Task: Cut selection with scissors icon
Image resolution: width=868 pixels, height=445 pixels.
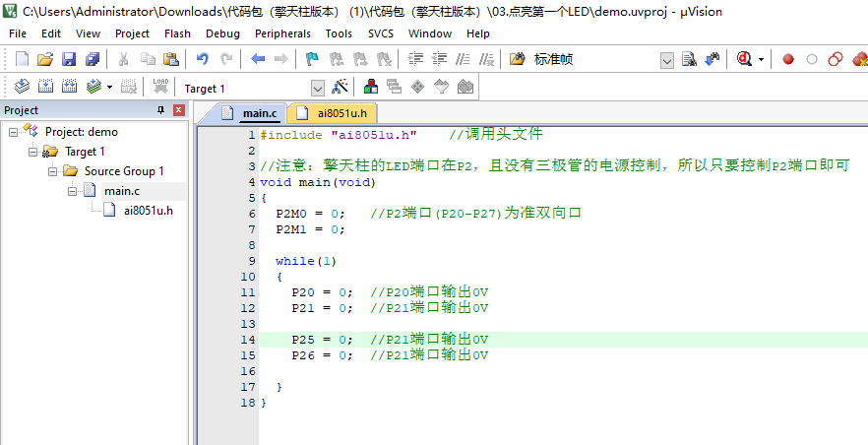Action: [x=123, y=59]
